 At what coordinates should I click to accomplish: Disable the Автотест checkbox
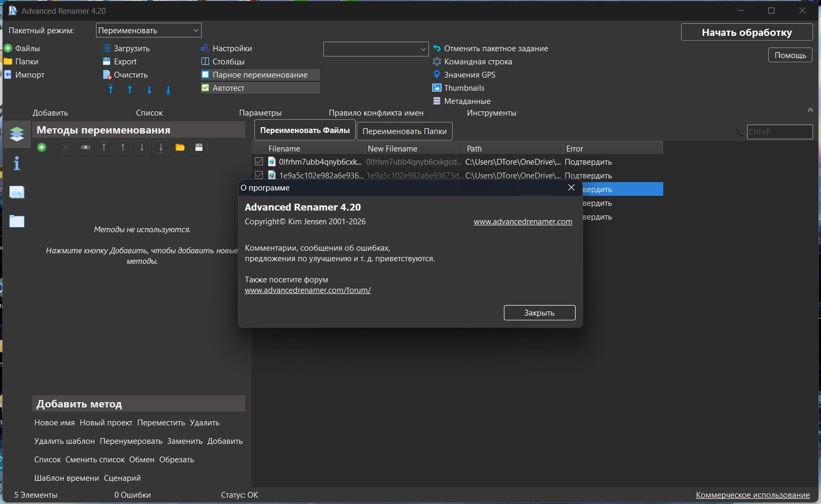[205, 88]
